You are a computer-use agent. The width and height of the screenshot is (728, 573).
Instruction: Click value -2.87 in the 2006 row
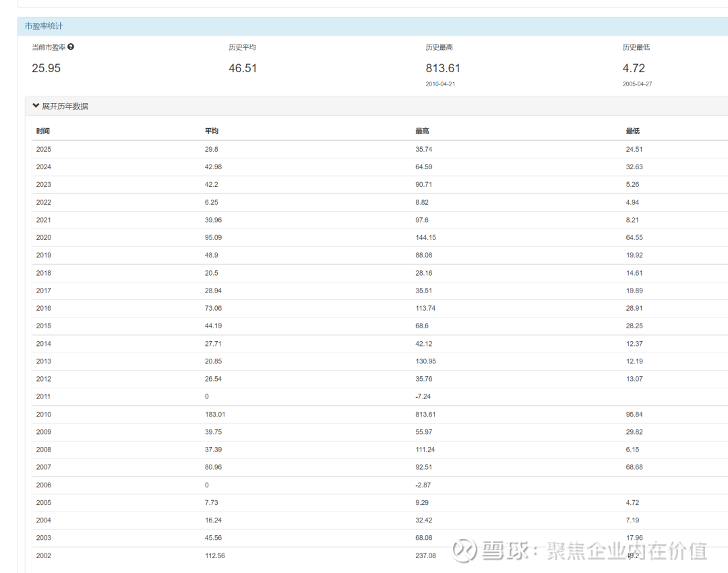423,485
